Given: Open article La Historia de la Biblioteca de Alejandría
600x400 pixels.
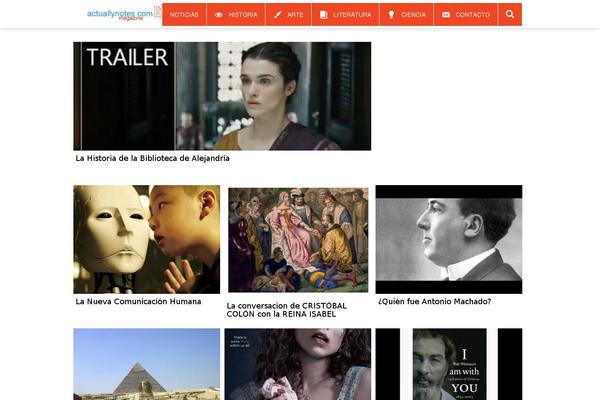Looking at the screenshot, I should pos(152,158).
